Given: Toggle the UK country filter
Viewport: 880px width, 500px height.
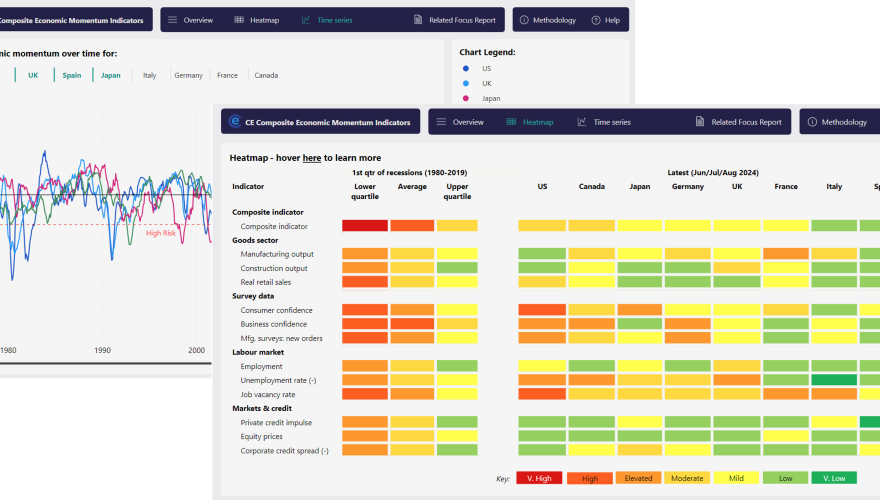Looking at the screenshot, I should click(33, 75).
